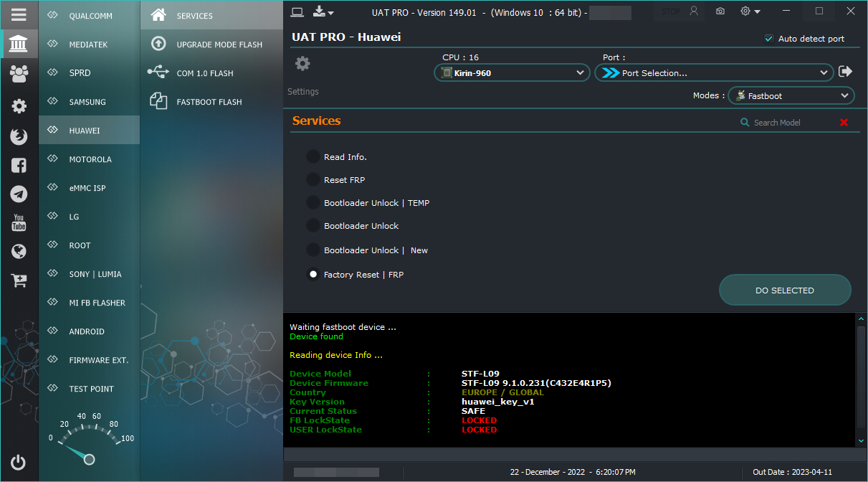Open the Settings gear in Huawei panel

pos(302,64)
